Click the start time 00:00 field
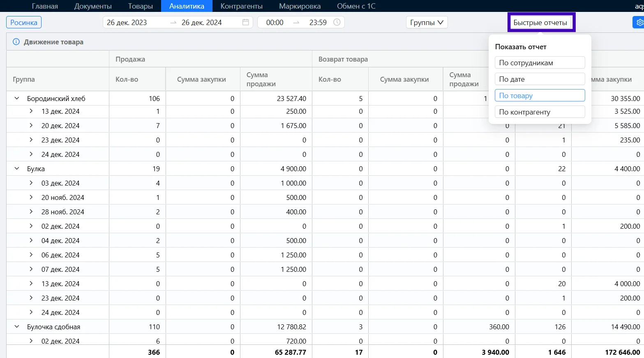This screenshot has height=358, width=644. tap(275, 22)
